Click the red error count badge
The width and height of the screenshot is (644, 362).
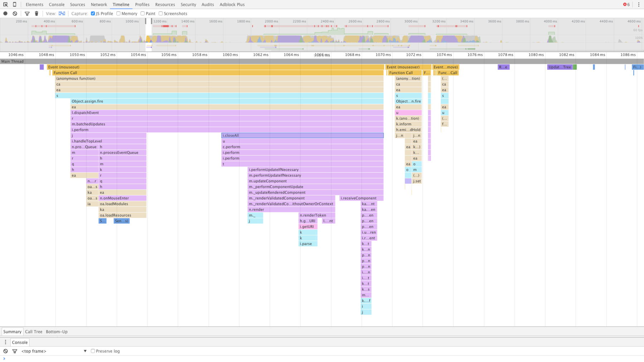(626, 5)
